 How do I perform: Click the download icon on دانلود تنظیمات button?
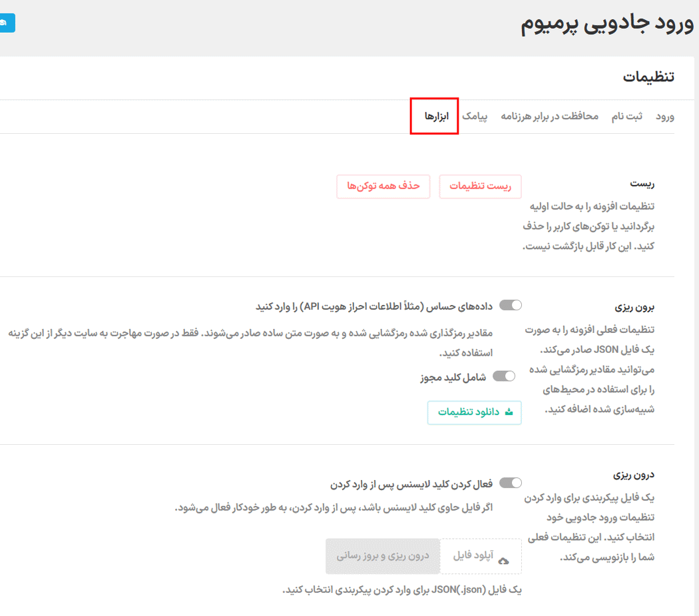(x=508, y=413)
